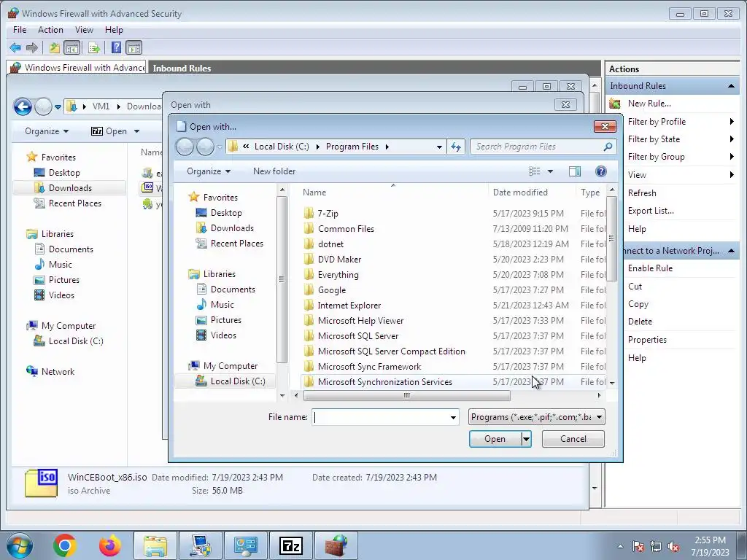Click the Open button in dialog
747x560 pixels.
[x=495, y=439]
